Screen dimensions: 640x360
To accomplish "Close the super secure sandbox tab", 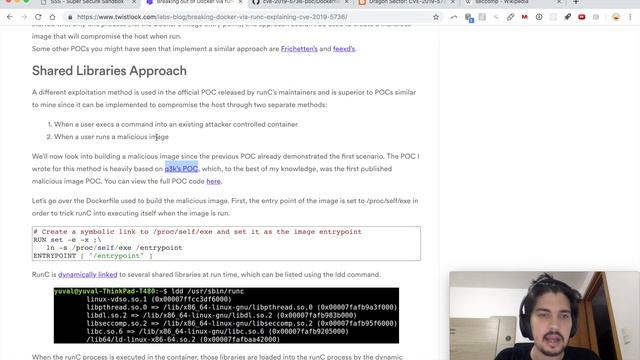I will (134, 2).
